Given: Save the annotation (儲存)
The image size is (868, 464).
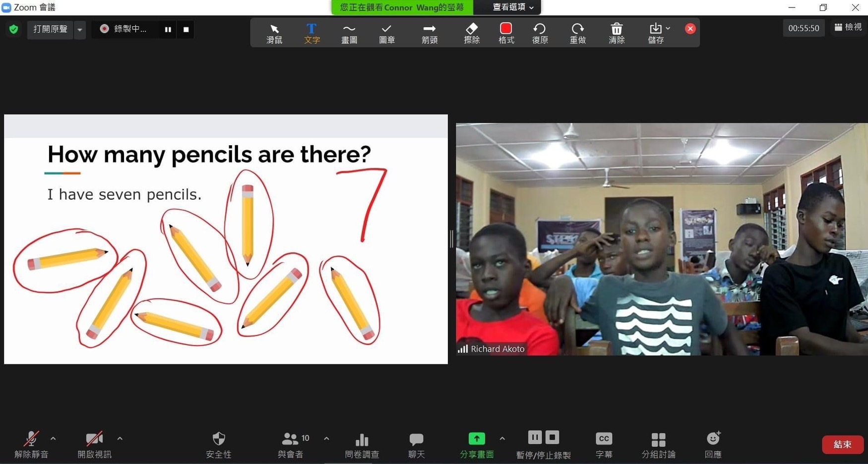Looking at the screenshot, I should [x=655, y=33].
